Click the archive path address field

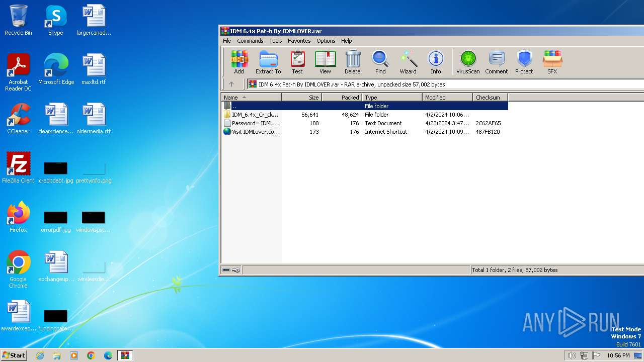(445, 84)
